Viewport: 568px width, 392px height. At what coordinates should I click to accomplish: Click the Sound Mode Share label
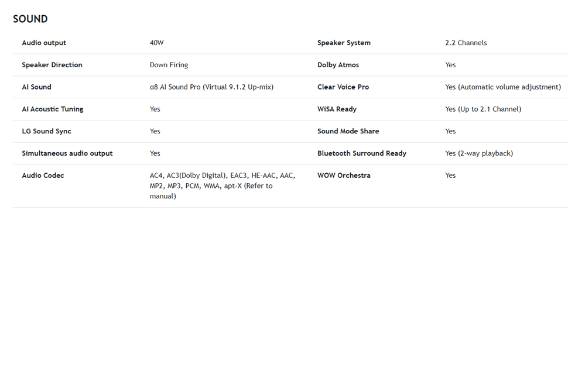(348, 131)
